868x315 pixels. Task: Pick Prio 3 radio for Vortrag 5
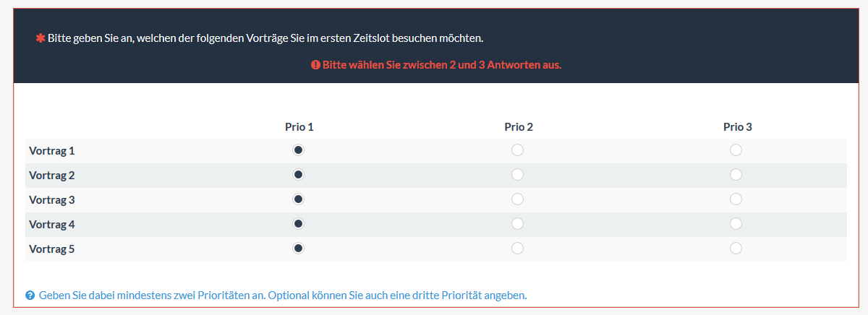coord(736,249)
